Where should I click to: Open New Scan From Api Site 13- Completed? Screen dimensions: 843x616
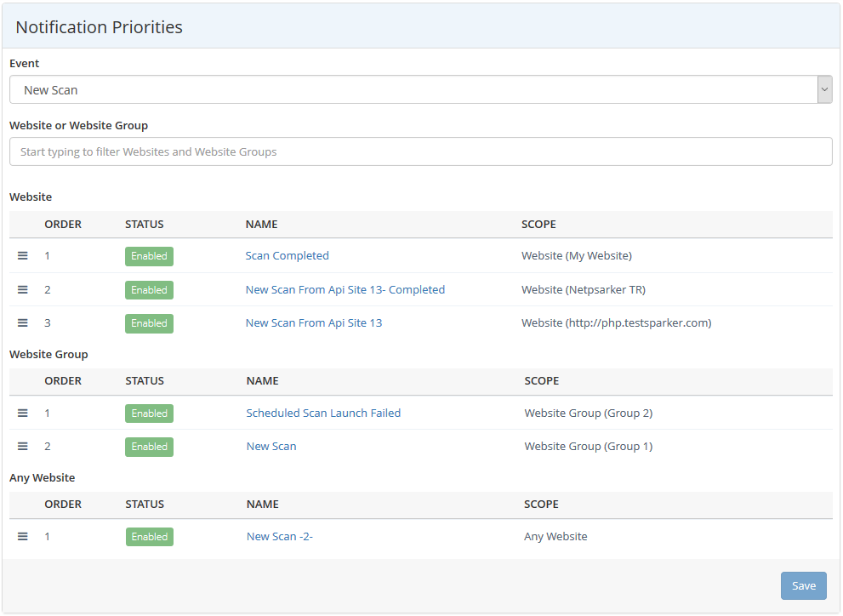pyautogui.click(x=345, y=290)
